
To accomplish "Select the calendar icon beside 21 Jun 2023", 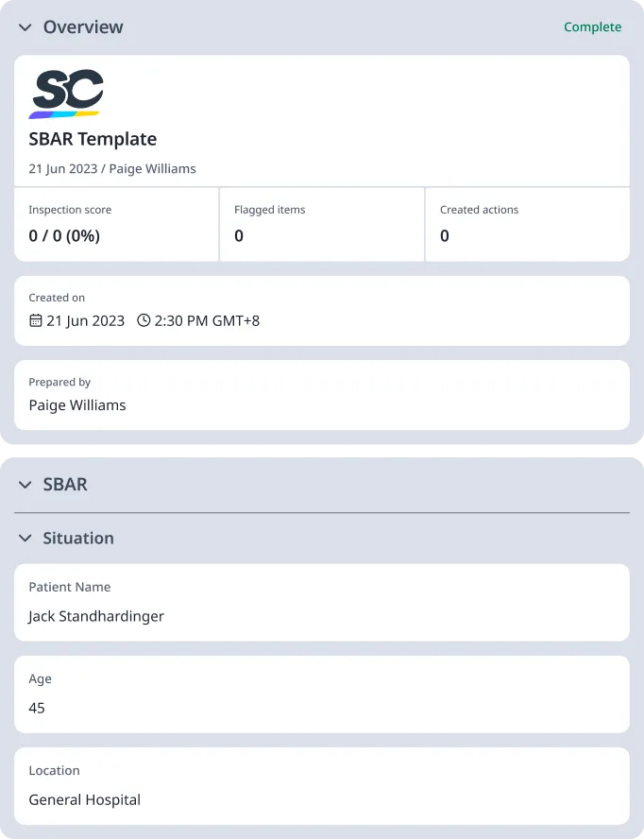I will point(36,320).
